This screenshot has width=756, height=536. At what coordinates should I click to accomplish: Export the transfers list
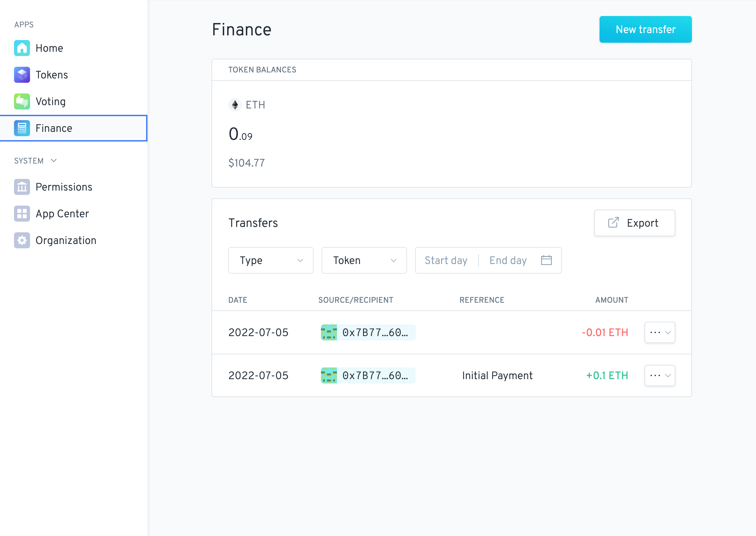(x=634, y=223)
